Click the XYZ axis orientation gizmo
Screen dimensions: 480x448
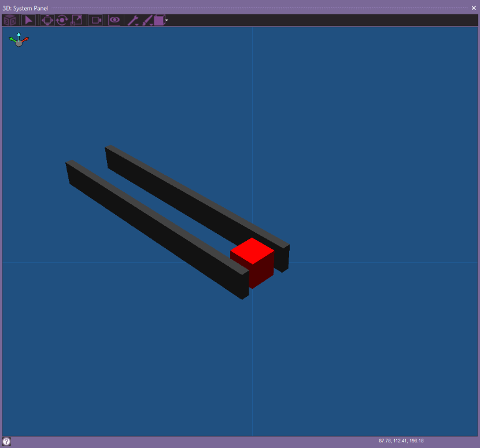[x=19, y=41]
